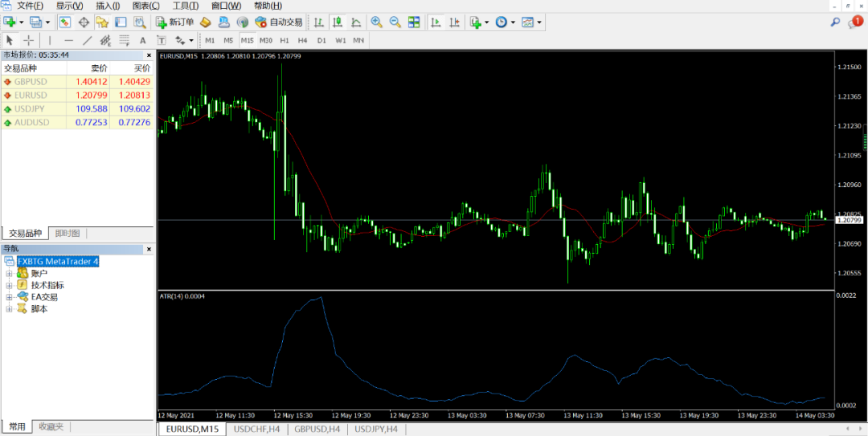Click the templates icon

(527, 22)
